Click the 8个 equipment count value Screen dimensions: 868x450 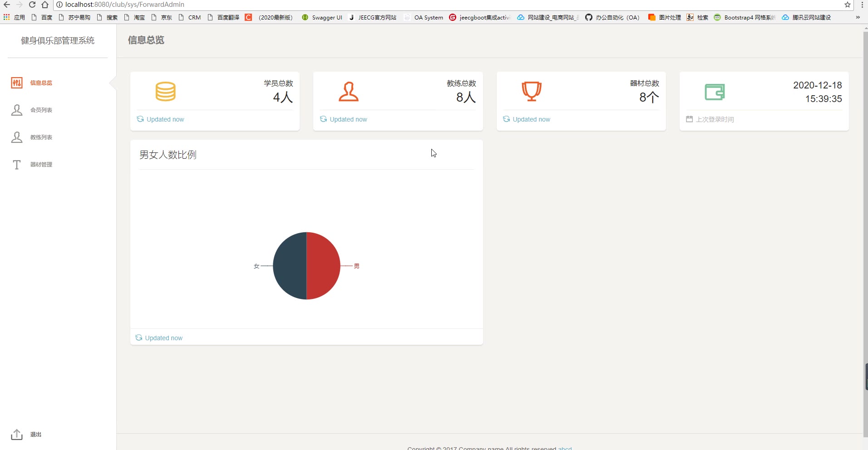(649, 97)
